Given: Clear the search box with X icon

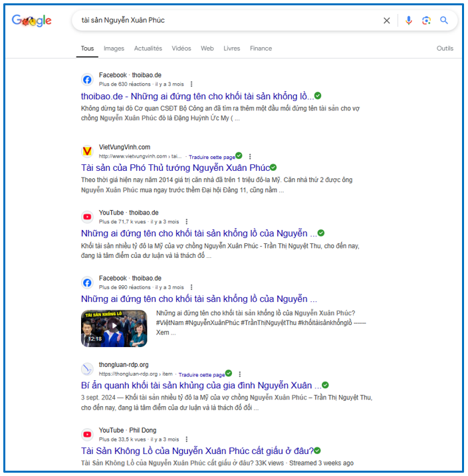Looking at the screenshot, I should tap(386, 21).
